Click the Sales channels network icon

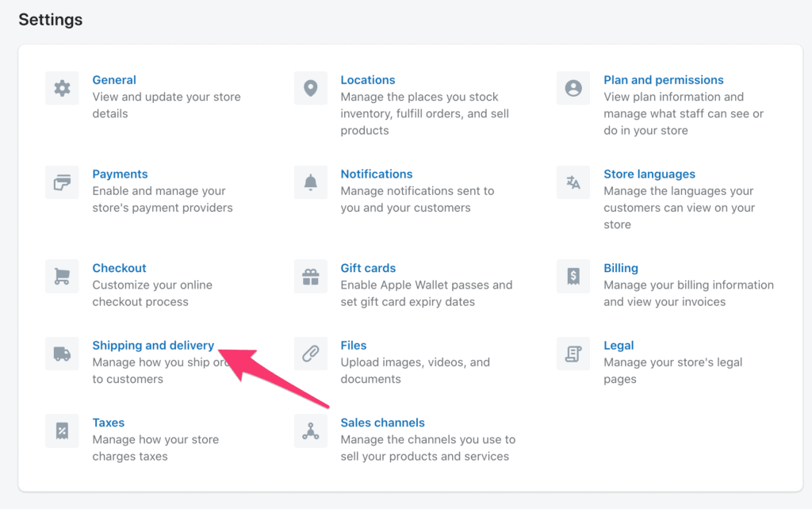310,431
